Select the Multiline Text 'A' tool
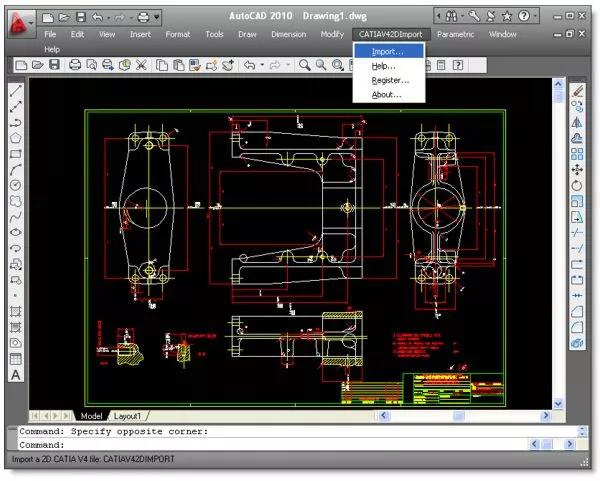Image resolution: width=600 pixels, height=481 pixels. tap(16, 375)
